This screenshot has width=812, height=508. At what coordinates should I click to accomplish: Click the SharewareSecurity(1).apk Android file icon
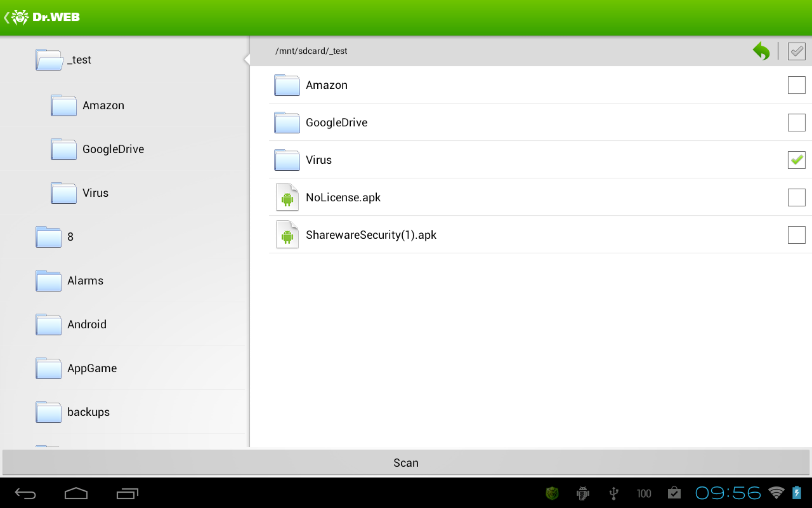click(287, 235)
